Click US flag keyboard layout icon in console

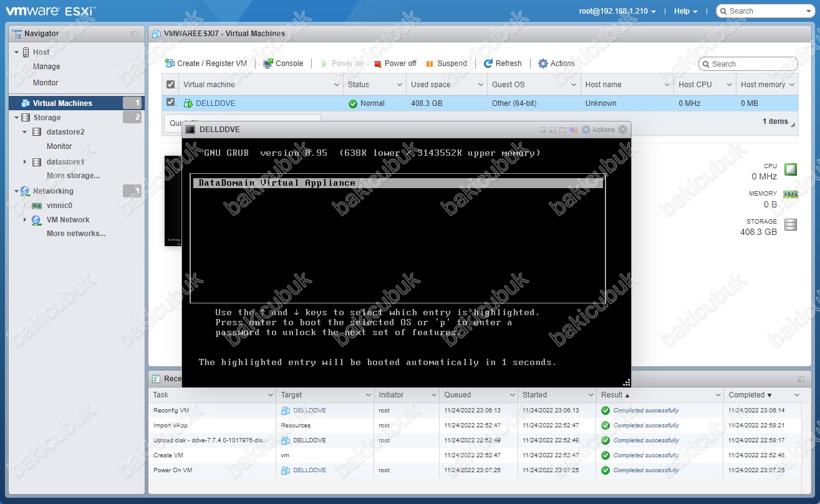[x=573, y=130]
